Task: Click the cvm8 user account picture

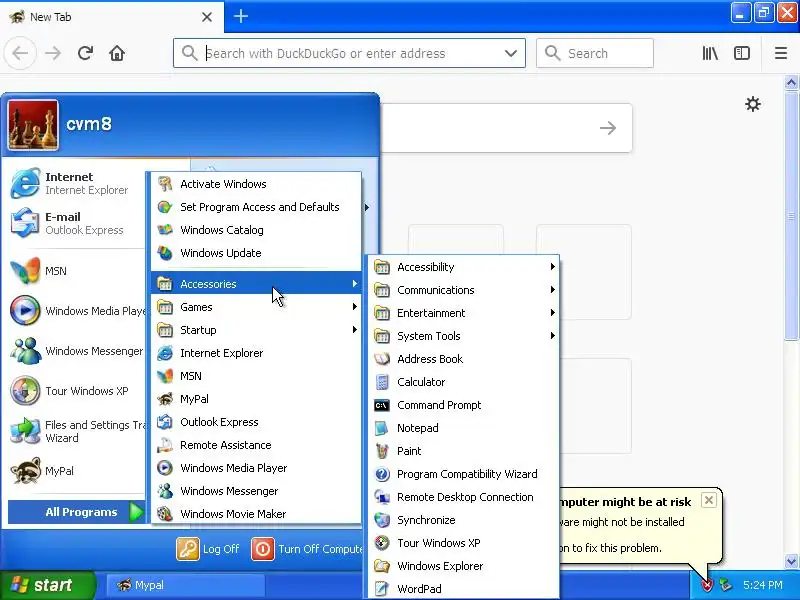Action: coord(33,124)
